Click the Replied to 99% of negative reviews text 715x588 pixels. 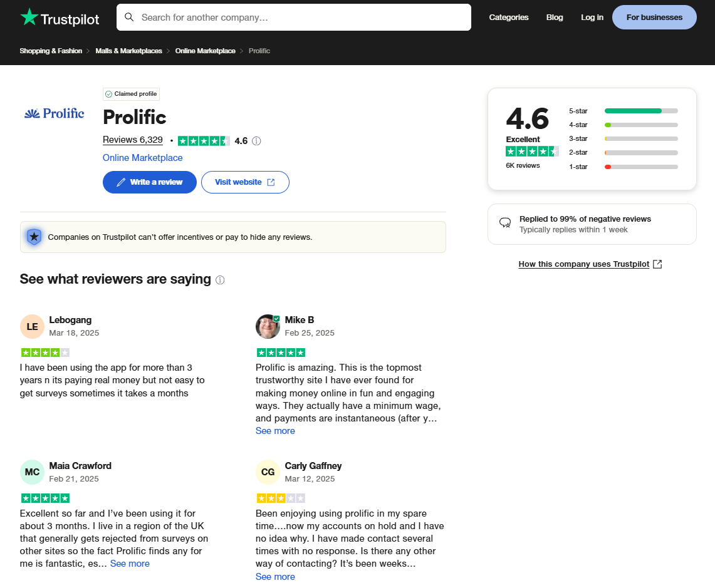(x=585, y=219)
